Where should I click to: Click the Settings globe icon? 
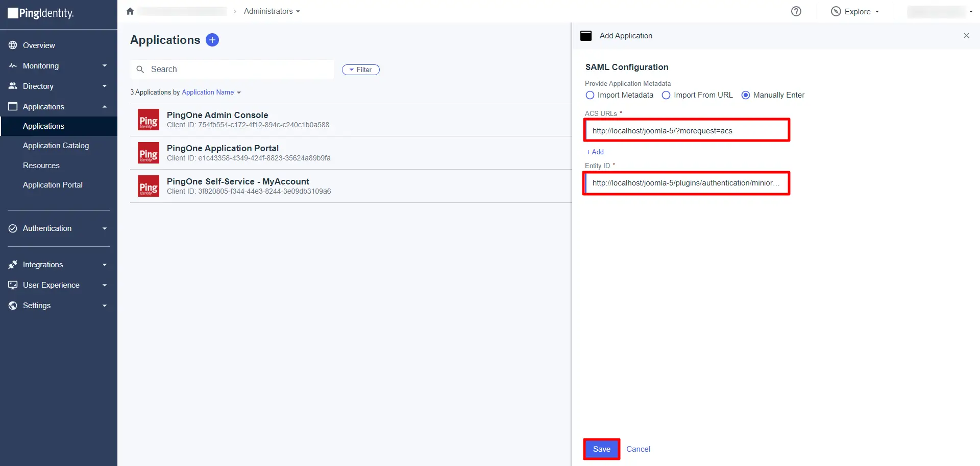13,306
